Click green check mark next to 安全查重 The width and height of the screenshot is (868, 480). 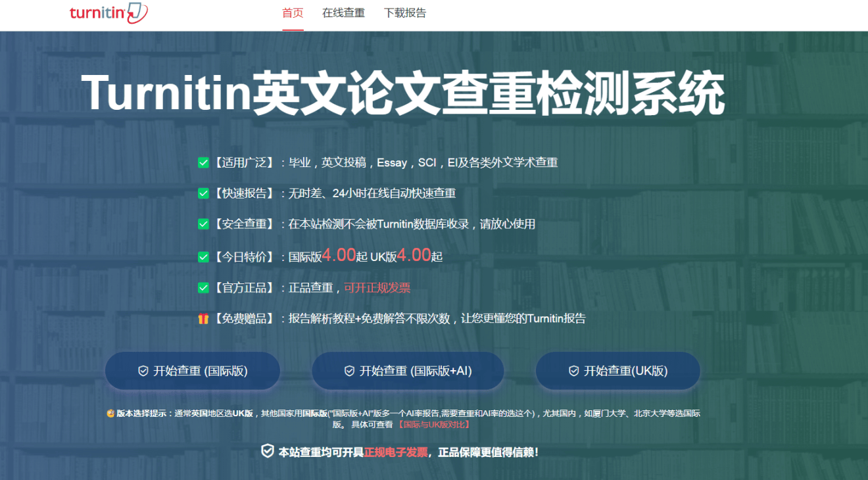[x=203, y=224]
